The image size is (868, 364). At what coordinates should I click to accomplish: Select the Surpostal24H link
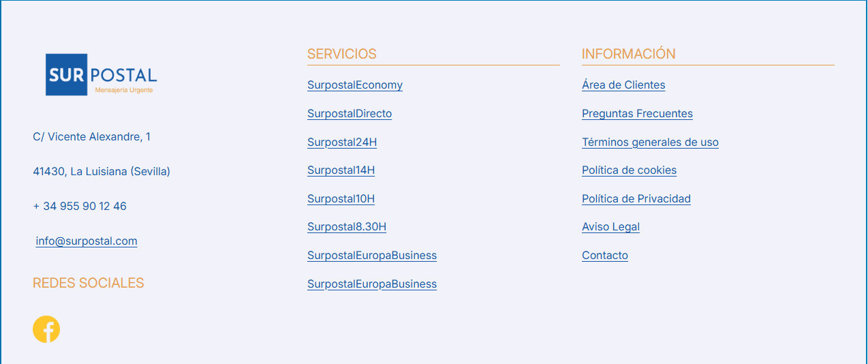(x=342, y=142)
